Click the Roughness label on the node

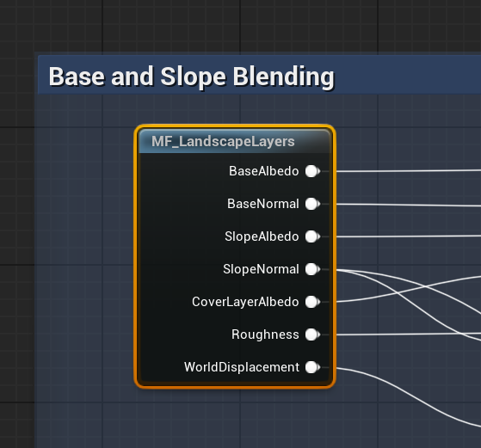[265, 334]
